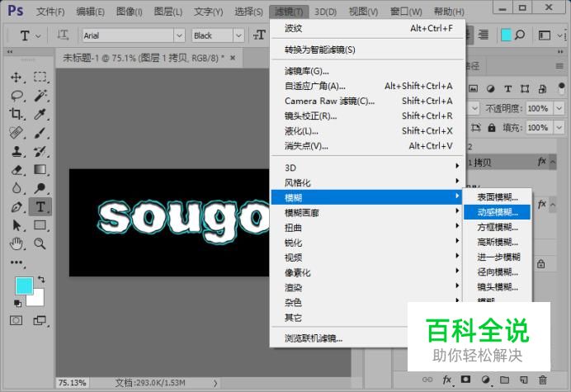The width and height of the screenshot is (571, 392).
Task: Select the Clone Stamp tool
Action: coord(17,151)
